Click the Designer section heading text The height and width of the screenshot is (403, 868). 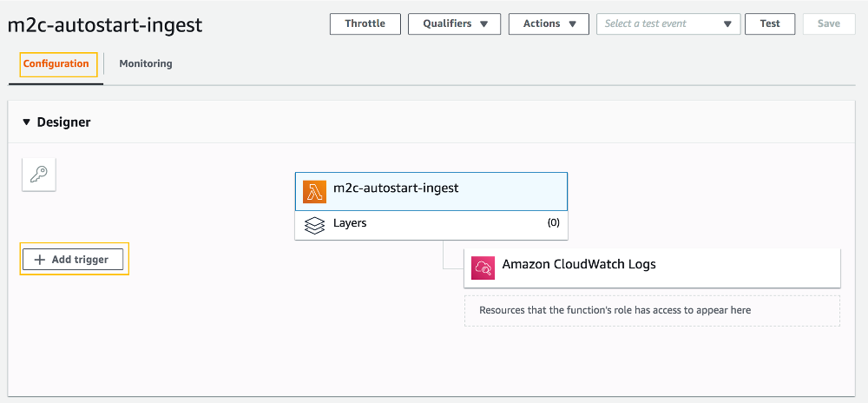[63, 122]
